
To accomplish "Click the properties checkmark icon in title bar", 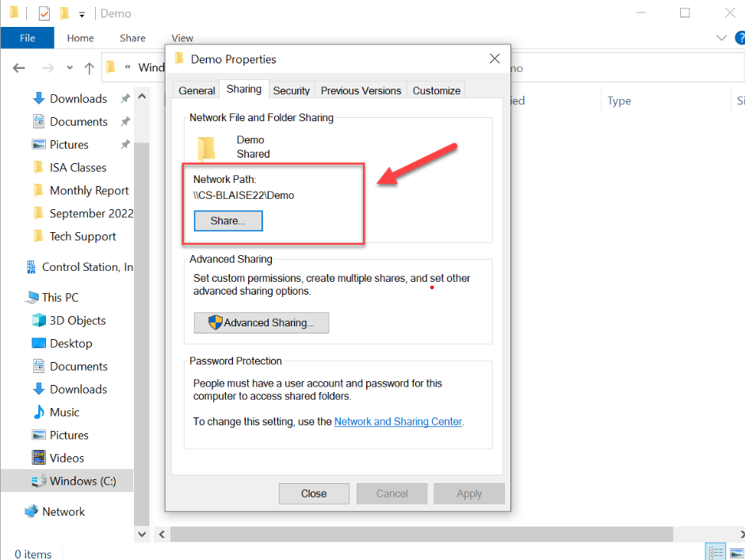I will [x=44, y=13].
